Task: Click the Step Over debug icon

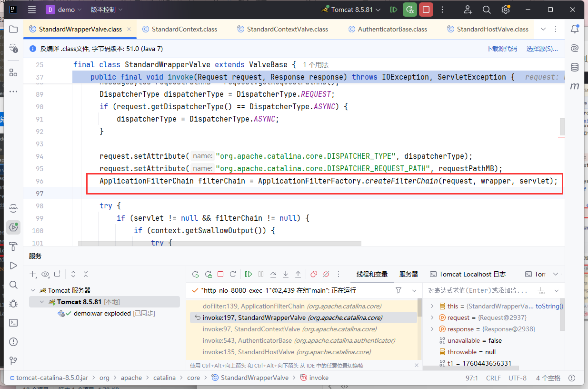Action: click(273, 274)
